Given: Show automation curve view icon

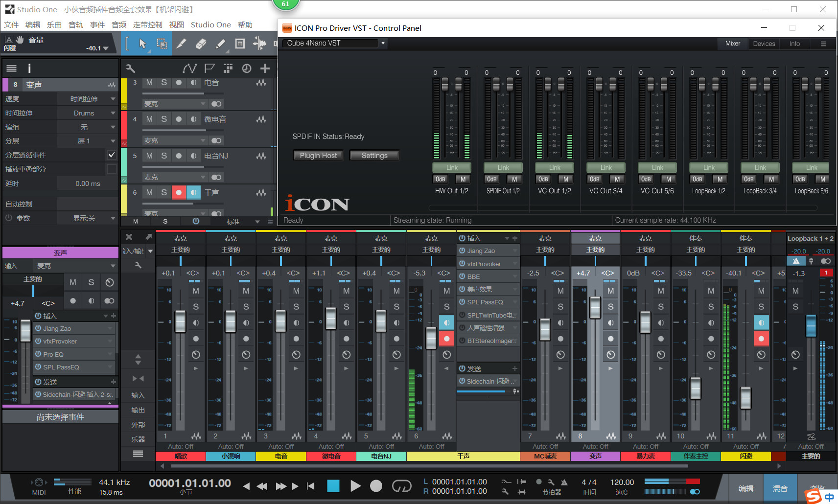Looking at the screenshot, I should coord(189,69).
